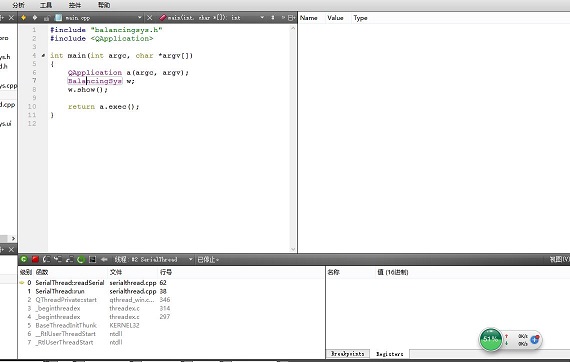Click the 文件 column header in stack view
Image resolution: width=570 pixels, height=362 pixels.
tap(116, 272)
